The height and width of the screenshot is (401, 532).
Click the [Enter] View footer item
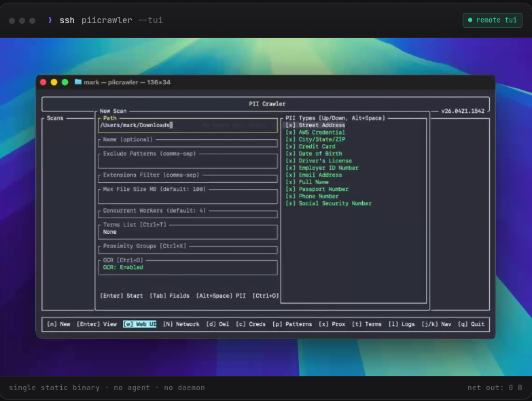[96, 324]
